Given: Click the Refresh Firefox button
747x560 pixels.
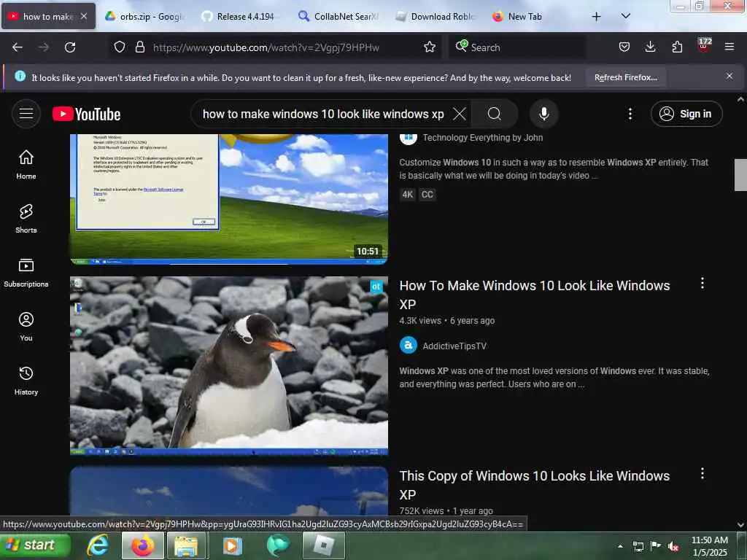Looking at the screenshot, I should (625, 77).
